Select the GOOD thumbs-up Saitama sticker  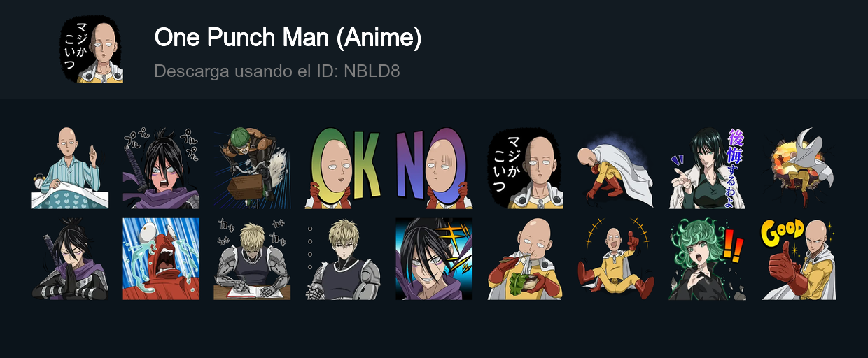point(798,259)
